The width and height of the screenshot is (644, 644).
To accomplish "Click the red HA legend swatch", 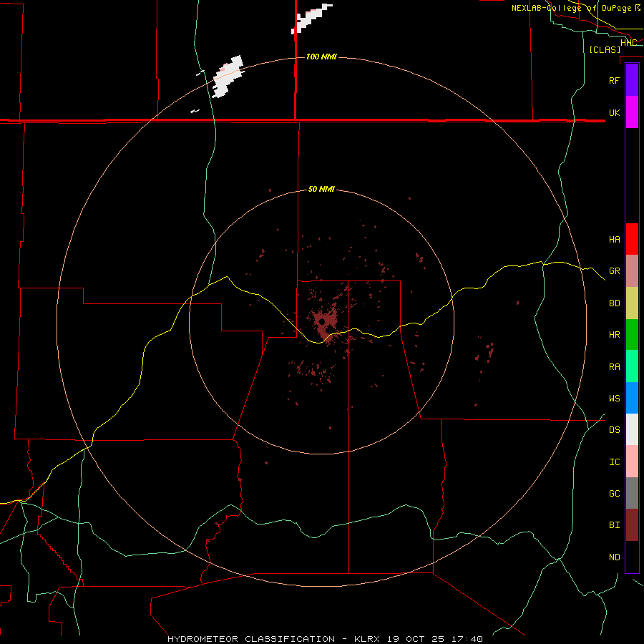I will 632,239.
